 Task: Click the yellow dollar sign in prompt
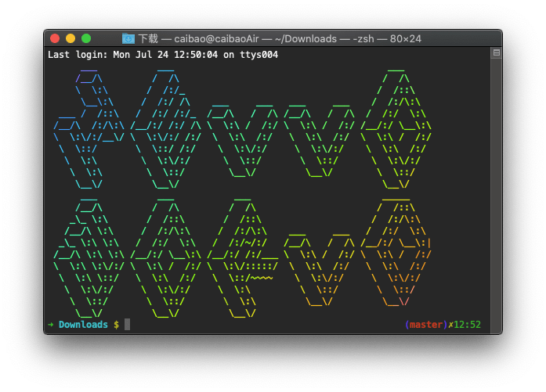tap(116, 325)
